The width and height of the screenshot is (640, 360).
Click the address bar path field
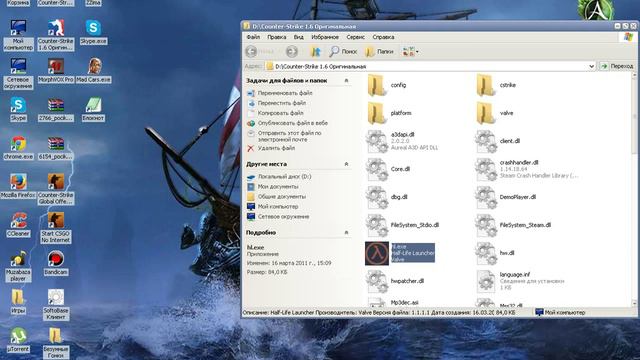click(x=431, y=66)
